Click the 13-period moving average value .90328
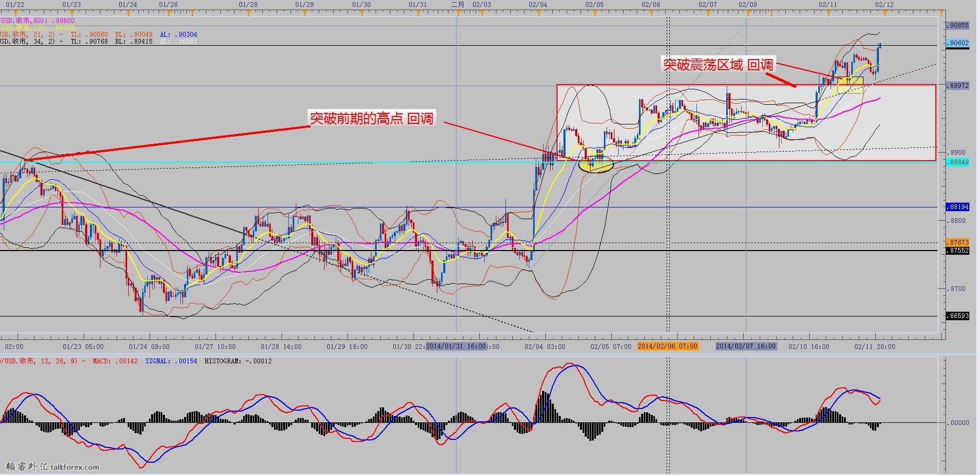This screenshot has height=475, width=980. [64, 28]
